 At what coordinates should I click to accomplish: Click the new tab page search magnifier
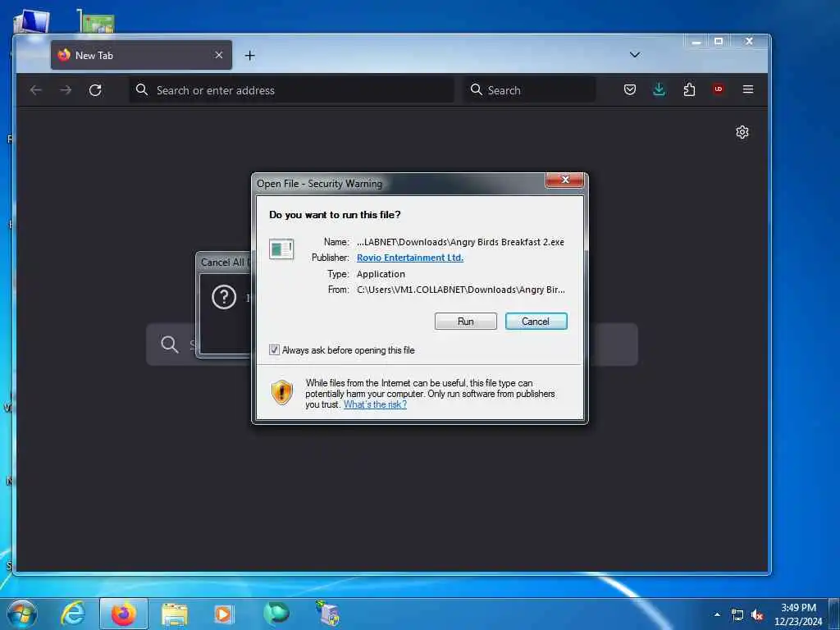170,345
